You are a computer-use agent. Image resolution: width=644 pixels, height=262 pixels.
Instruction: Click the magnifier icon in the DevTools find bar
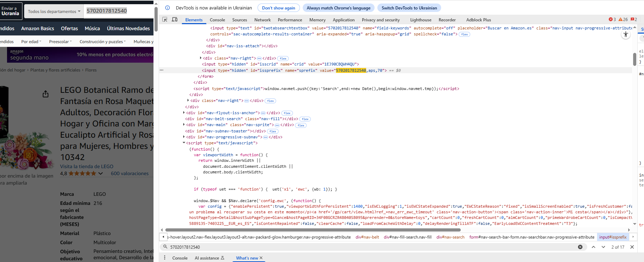point(165,247)
